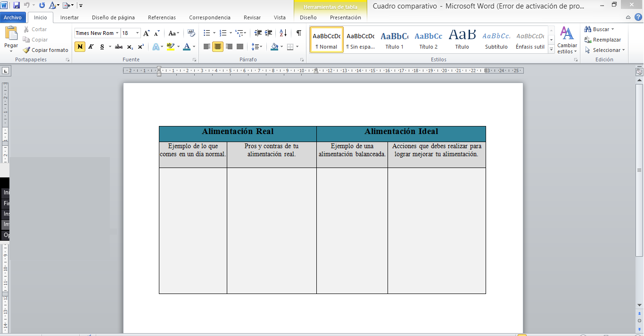Click the empty cell under Alimentación Ideal example

pos(352,230)
